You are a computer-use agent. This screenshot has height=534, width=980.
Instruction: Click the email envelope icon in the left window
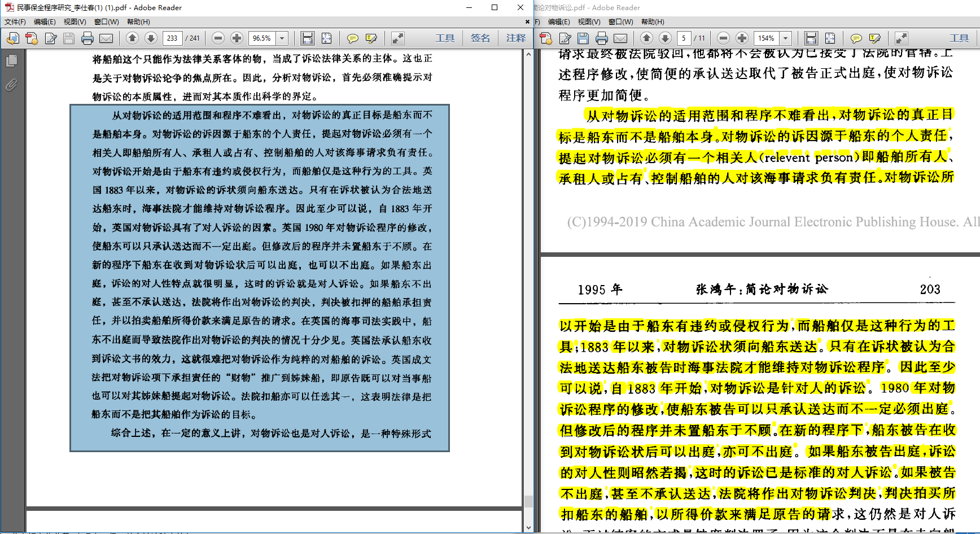[x=106, y=38]
